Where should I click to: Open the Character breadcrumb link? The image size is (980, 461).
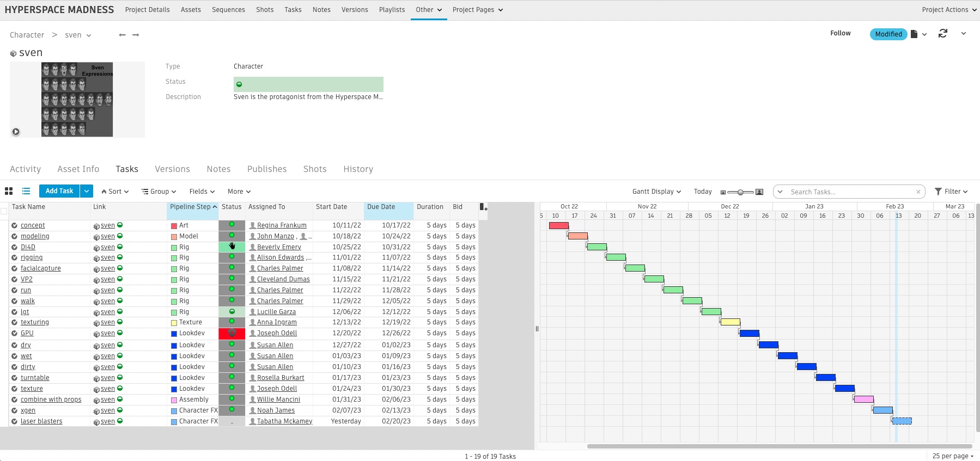[27, 35]
